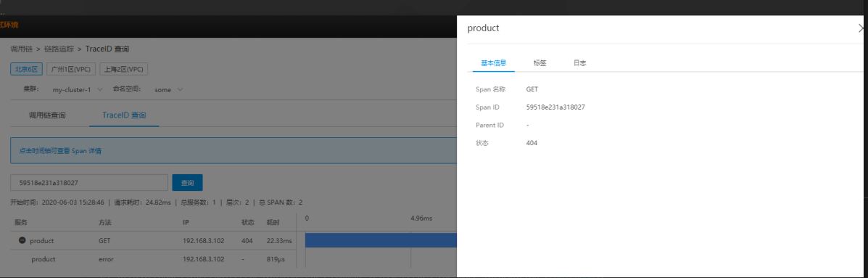Go to 链路追踪 breadcrumb link
Viewport: 868px width, 278px height.
tap(59, 49)
